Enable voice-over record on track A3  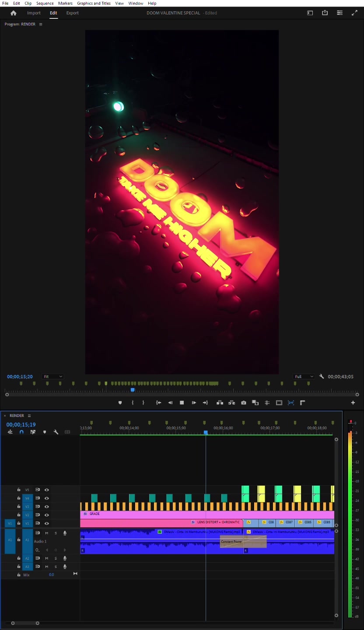65,567
